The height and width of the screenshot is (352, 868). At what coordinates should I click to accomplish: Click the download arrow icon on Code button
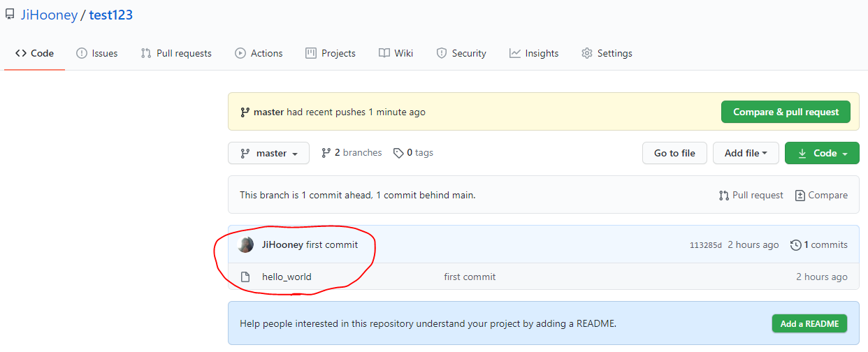802,153
